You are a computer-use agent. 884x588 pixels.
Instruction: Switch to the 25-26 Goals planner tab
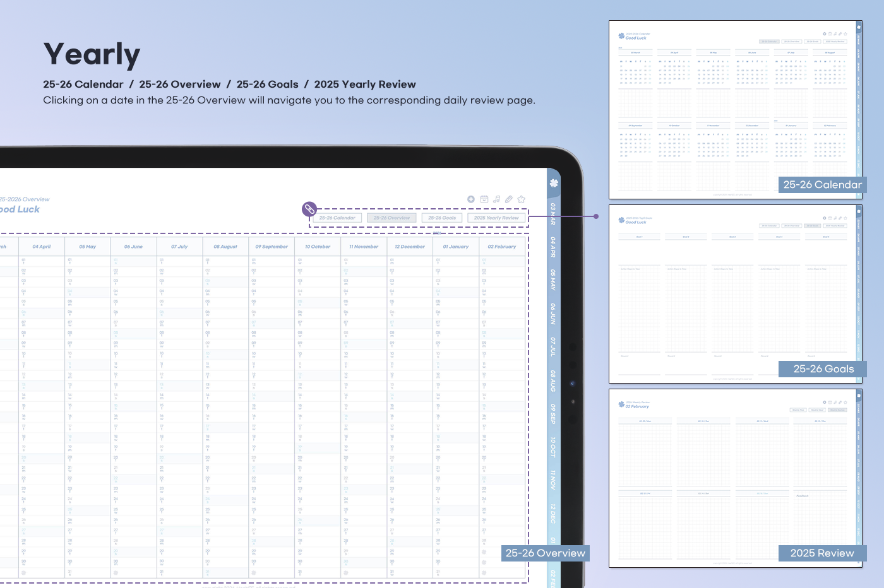click(442, 218)
